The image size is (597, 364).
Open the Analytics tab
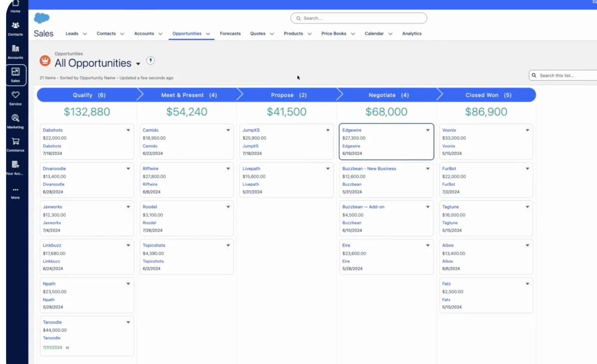412,34
